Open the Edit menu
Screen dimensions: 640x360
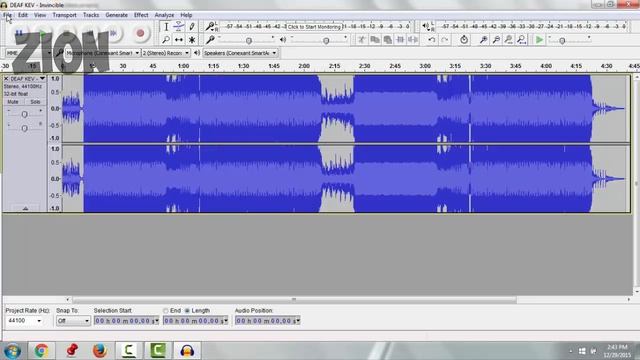point(23,15)
